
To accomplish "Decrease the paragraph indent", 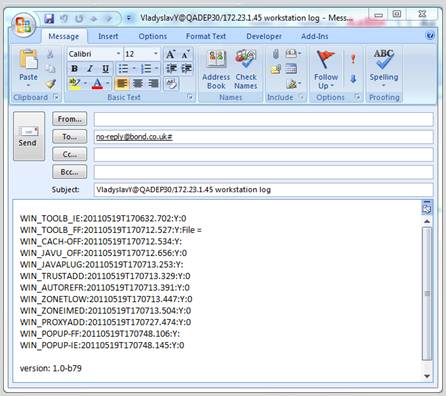I will click(171, 69).
